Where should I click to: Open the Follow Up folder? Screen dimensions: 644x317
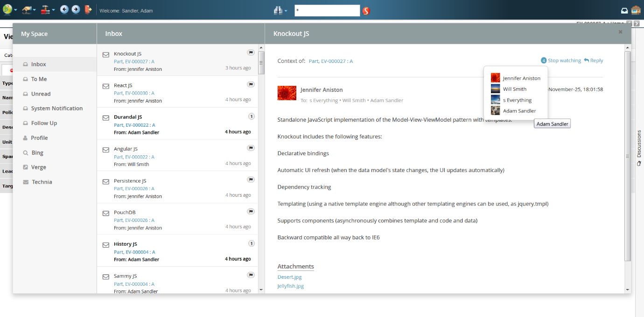[x=44, y=123]
